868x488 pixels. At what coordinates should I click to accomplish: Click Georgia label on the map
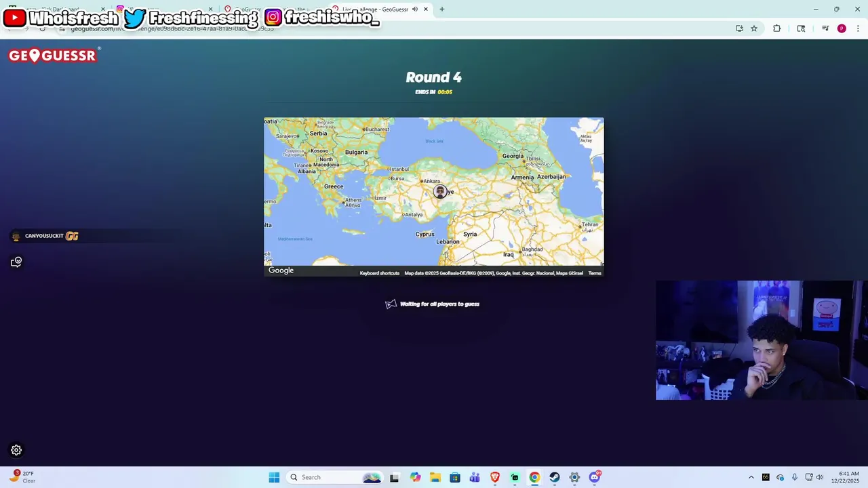click(513, 156)
